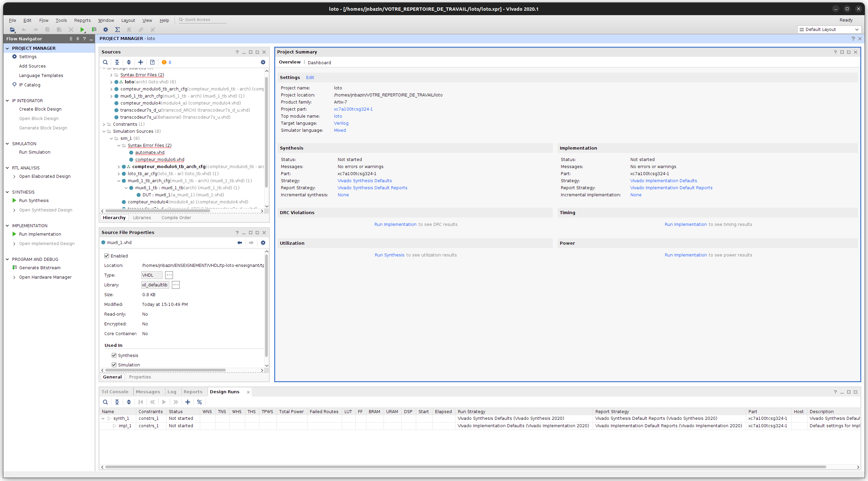868x481 pixels.
Task: Click the green Run arrow in main toolbar
Action: point(82,30)
